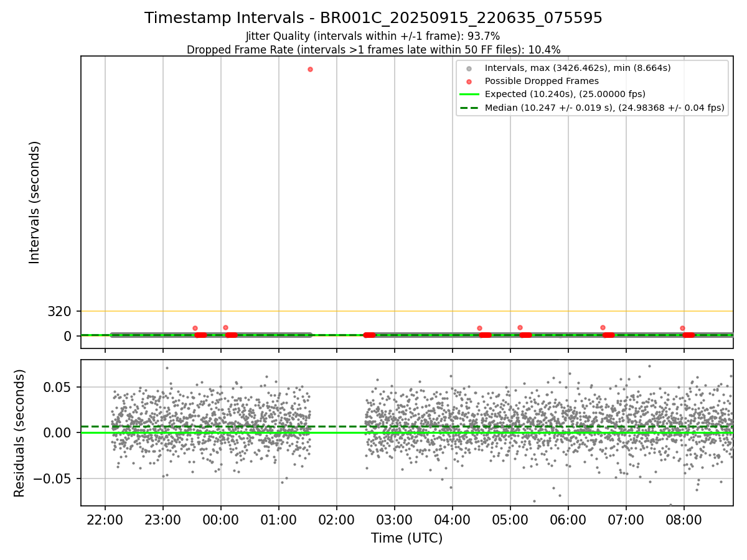
Task: Click the Residuals (seconds) y-axis label
Action: (20, 433)
